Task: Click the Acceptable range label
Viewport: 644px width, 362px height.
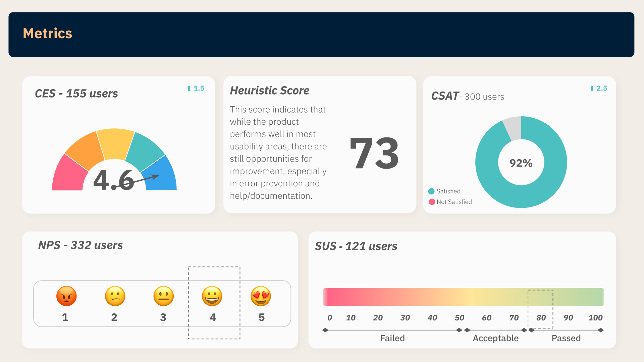Action: [496, 339]
